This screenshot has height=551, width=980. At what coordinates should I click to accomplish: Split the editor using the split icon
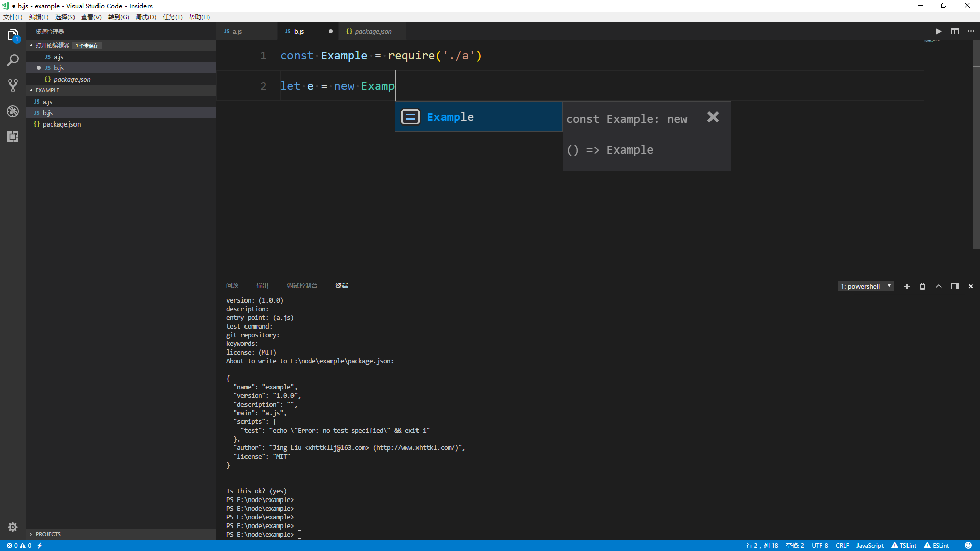pyautogui.click(x=955, y=31)
